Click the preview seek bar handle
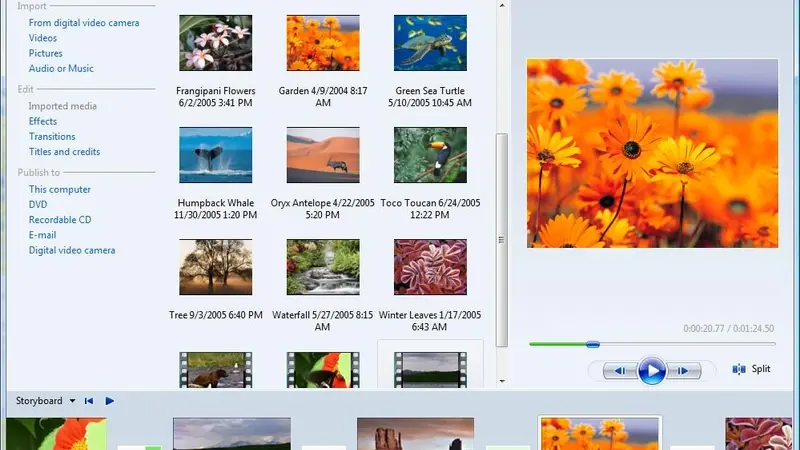Image resolution: width=800 pixels, height=450 pixels. [x=592, y=344]
